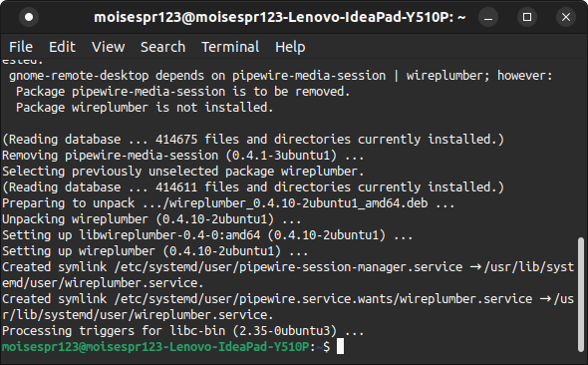588x365 pixels.
Task: Click the '414611 files and directories' database line
Action: coord(253,187)
